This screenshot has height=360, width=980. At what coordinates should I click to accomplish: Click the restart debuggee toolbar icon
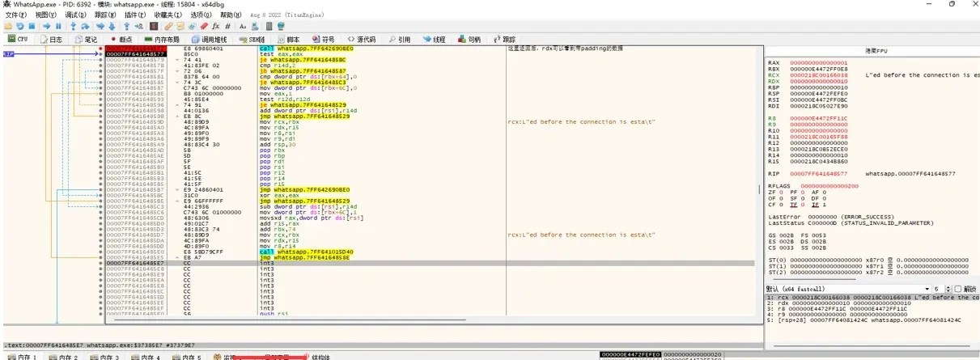tap(20, 26)
